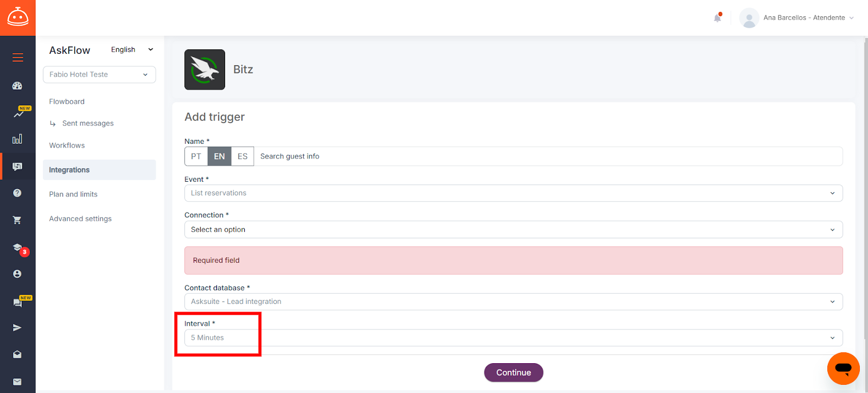Go to Workflows menu item
The height and width of the screenshot is (393, 868).
67,145
